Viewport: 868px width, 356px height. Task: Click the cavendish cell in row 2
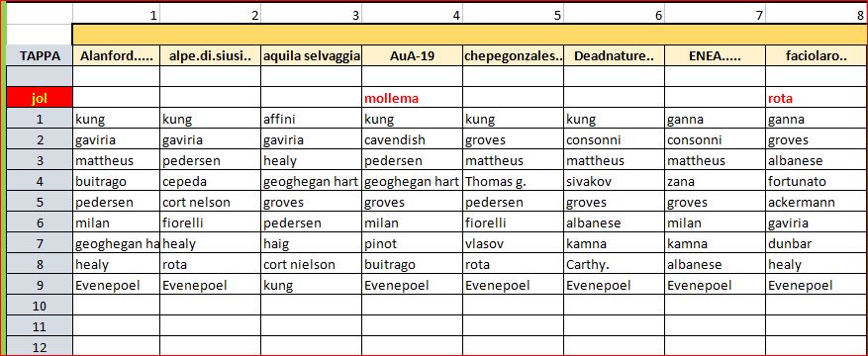coord(413,139)
